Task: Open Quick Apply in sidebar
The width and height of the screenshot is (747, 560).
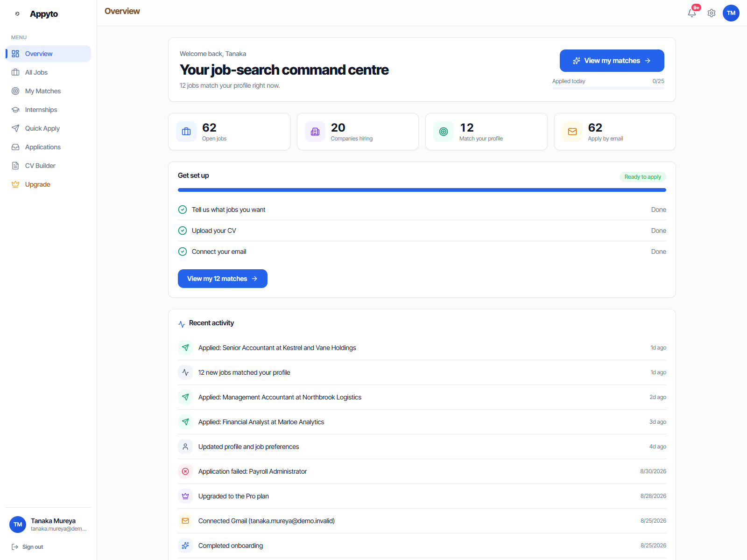Action: point(48,128)
